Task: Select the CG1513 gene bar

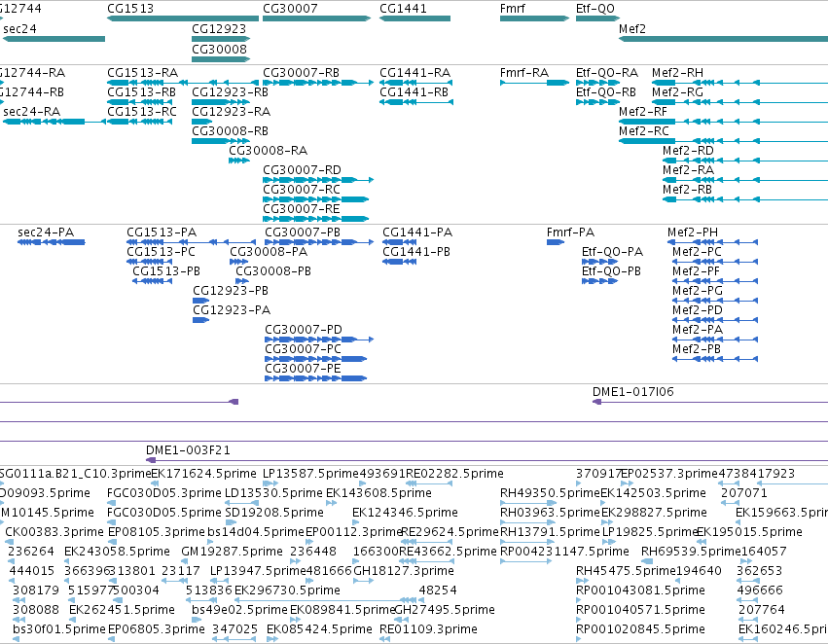Action: click(x=183, y=18)
